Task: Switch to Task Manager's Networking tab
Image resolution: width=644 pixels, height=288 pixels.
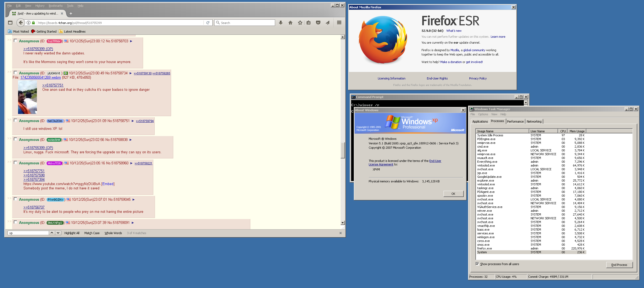Action: 534,122
